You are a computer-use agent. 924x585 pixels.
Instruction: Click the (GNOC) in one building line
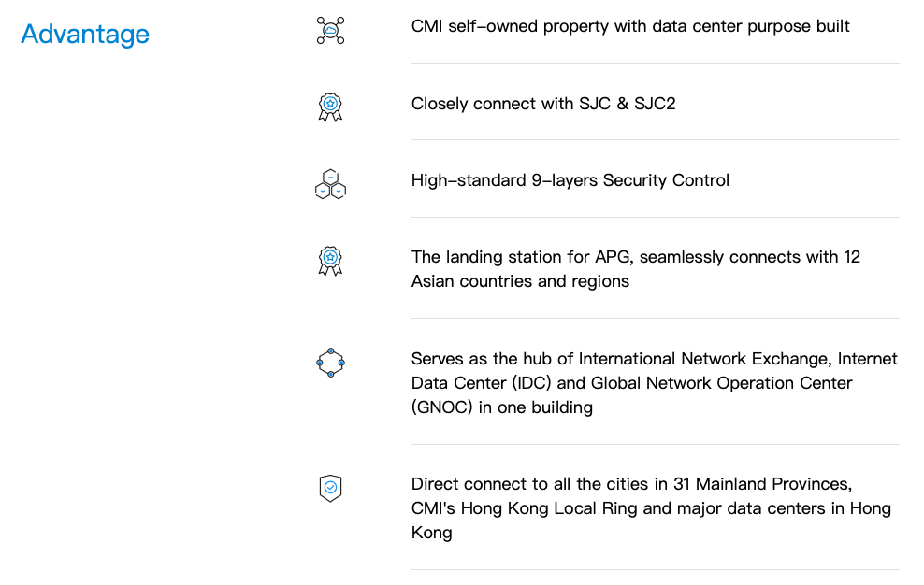[x=502, y=407]
